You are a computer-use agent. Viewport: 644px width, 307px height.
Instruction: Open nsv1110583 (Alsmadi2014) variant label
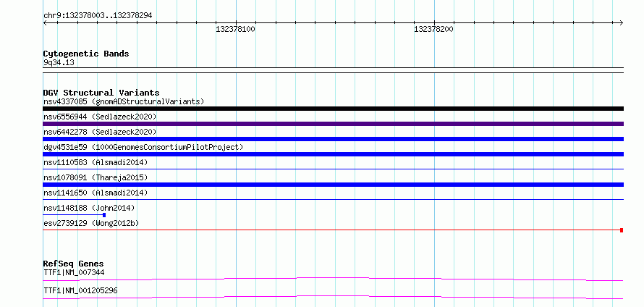[96, 162]
